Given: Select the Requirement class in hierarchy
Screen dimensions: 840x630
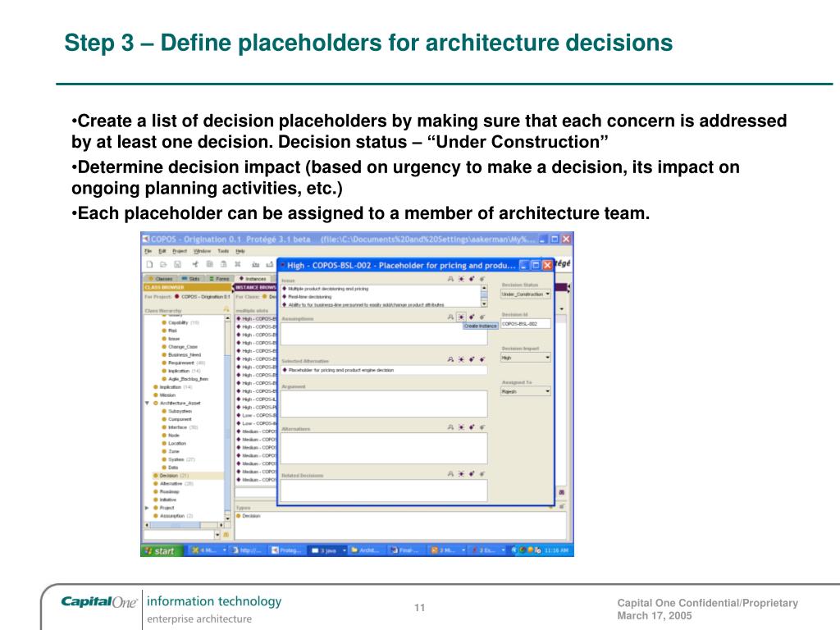Looking at the screenshot, I should pyautogui.click(x=183, y=363).
